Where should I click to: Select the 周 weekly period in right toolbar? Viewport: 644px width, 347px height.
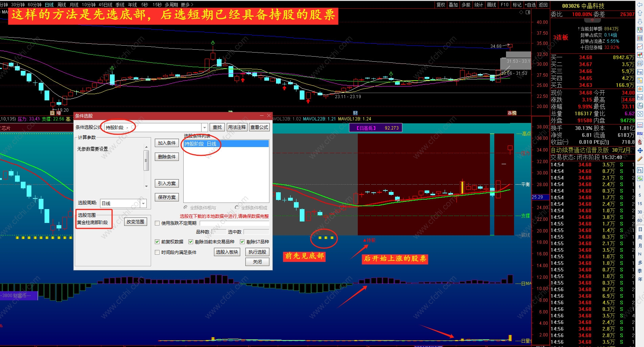coord(640,238)
